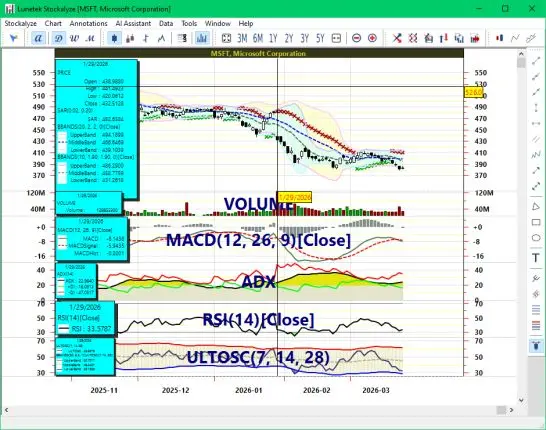Image resolution: width=546 pixels, height=430 pixels.
Task: Click the up-down arrows toolbar icon
Action: coord(444,38)
